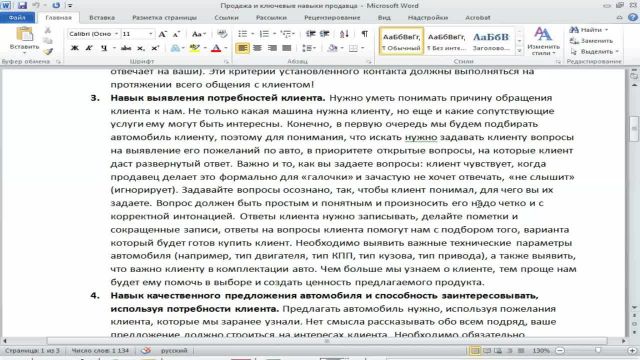Image resolution: width=640 pixels, height=360 pixels.
Task: Minimize the ribbon with the caret toggle
Action: [x=619, y=17]
